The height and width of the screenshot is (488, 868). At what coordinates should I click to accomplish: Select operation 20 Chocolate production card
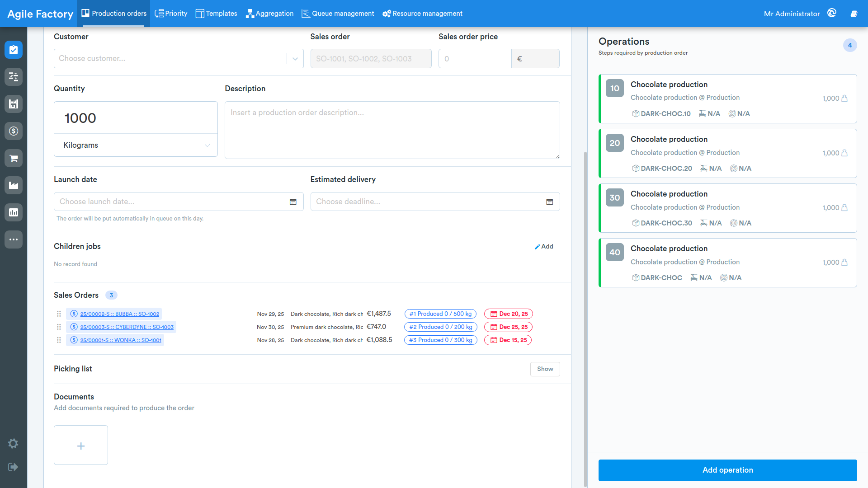coord(727,153)
